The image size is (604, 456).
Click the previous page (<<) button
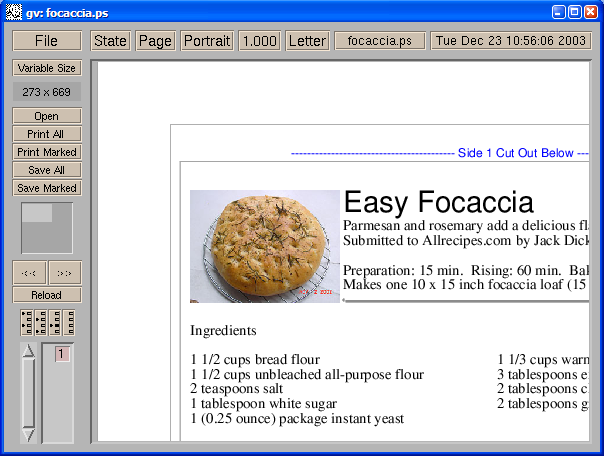(x=29, y=273)
